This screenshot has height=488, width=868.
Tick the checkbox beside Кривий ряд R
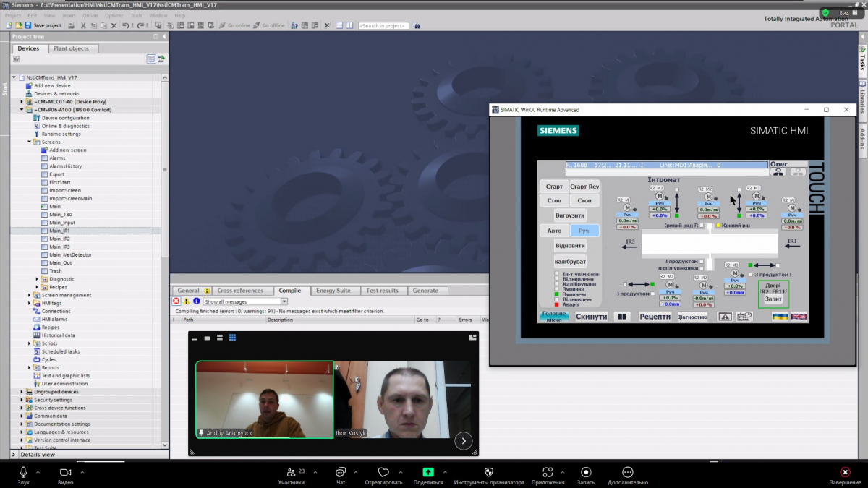click(x=702, y=226)
